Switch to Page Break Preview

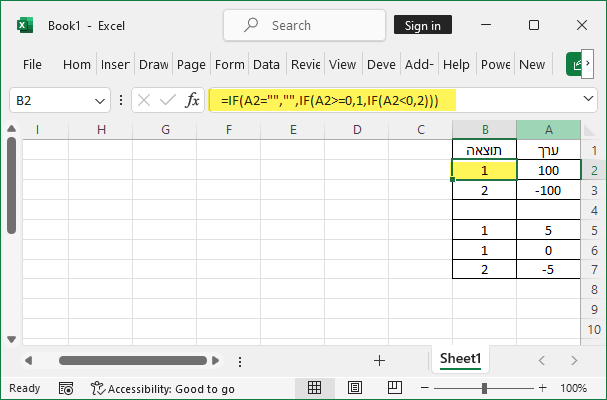coord(388,388)
